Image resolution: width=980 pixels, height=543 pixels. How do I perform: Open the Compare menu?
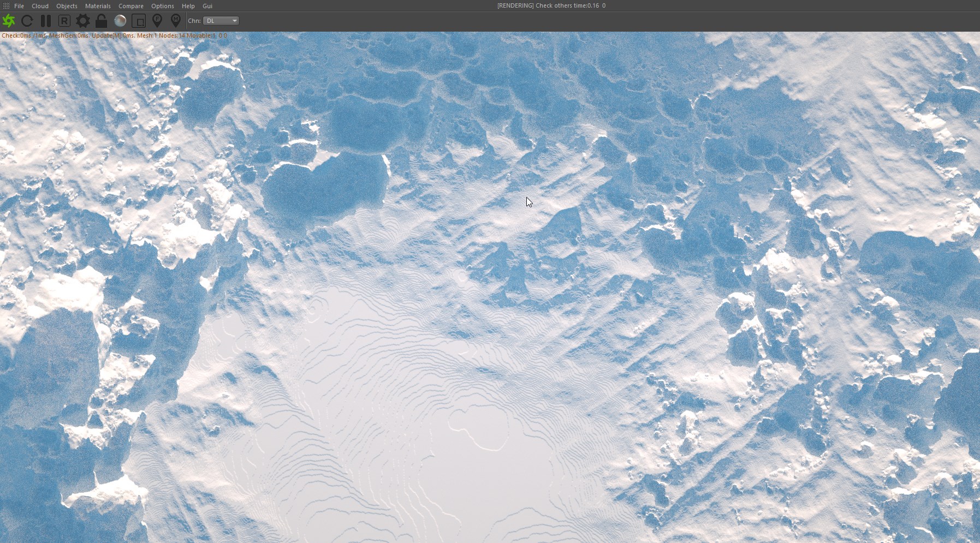point(131,6)
